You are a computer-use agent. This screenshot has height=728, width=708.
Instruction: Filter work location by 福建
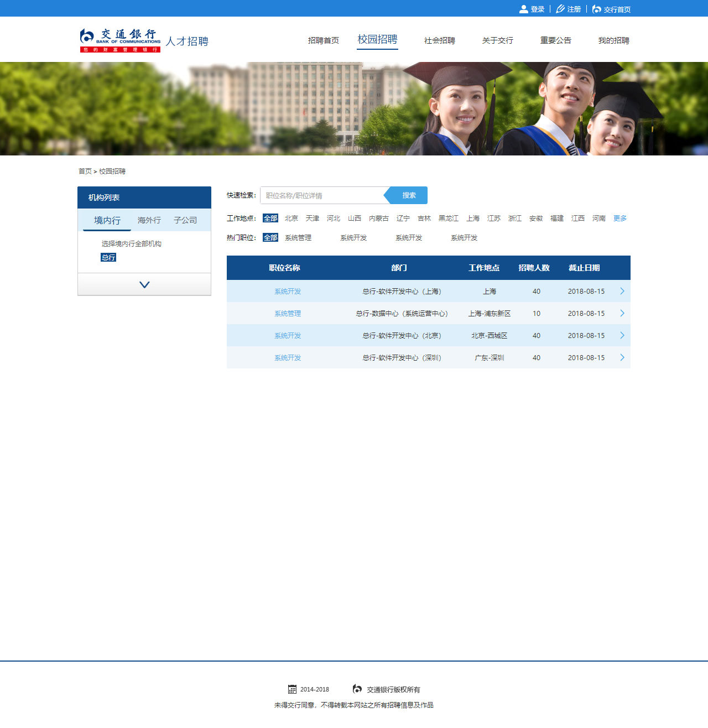point(557,219)
